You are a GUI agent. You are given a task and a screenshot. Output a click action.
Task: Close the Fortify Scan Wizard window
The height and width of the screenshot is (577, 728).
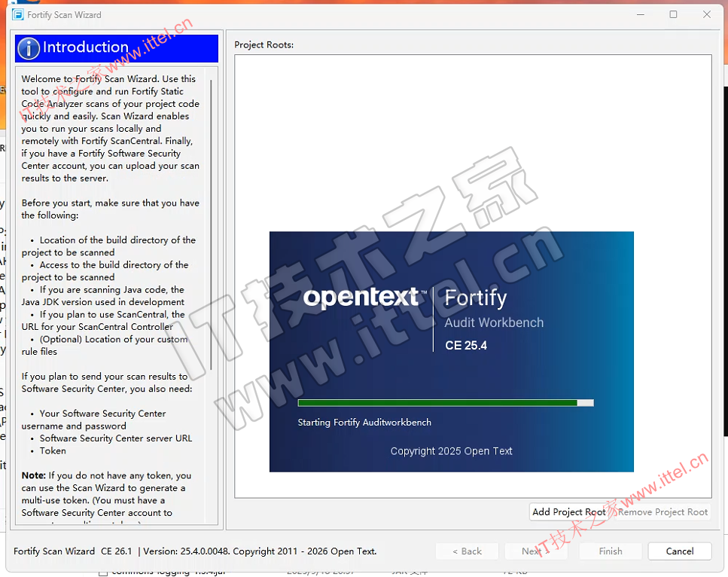point(707,14)
